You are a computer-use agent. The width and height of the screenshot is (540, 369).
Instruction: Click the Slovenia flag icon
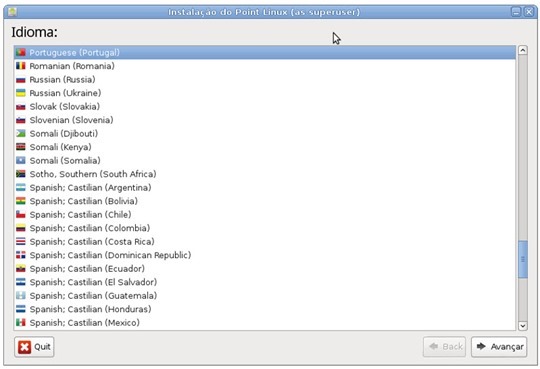coord(21,120)
